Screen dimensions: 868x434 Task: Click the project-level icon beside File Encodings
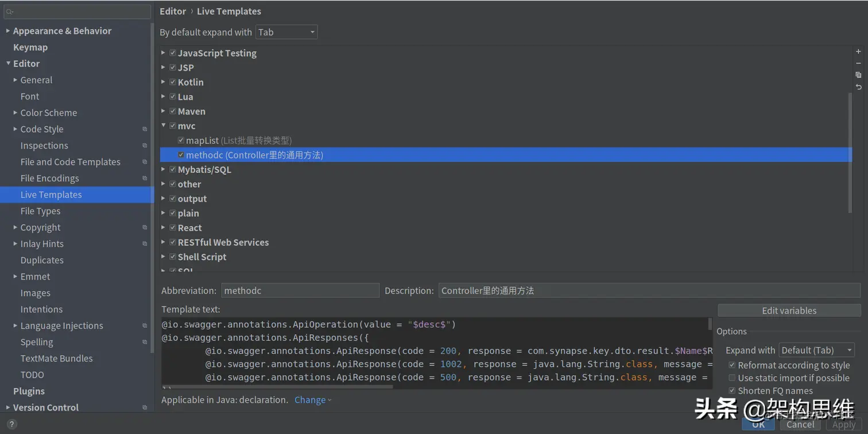[145, 179]
